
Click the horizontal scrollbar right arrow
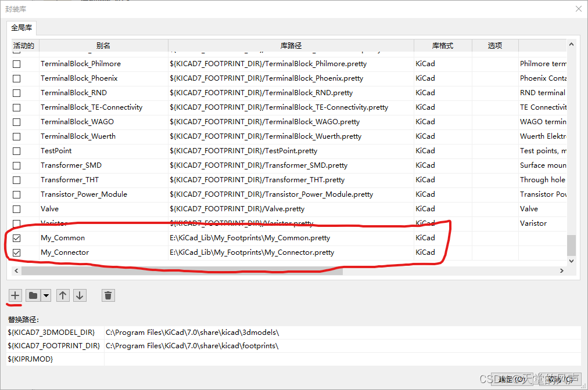coord(562,270)
